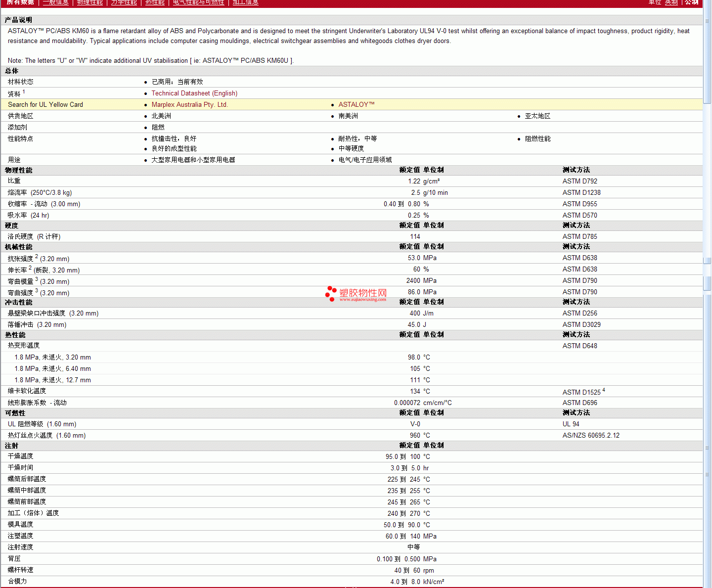The width and height of the screenshot is (712, 588).
Task: Click the 阻燃 additive value
Action: pyautogui.click(x=158, y=127)
